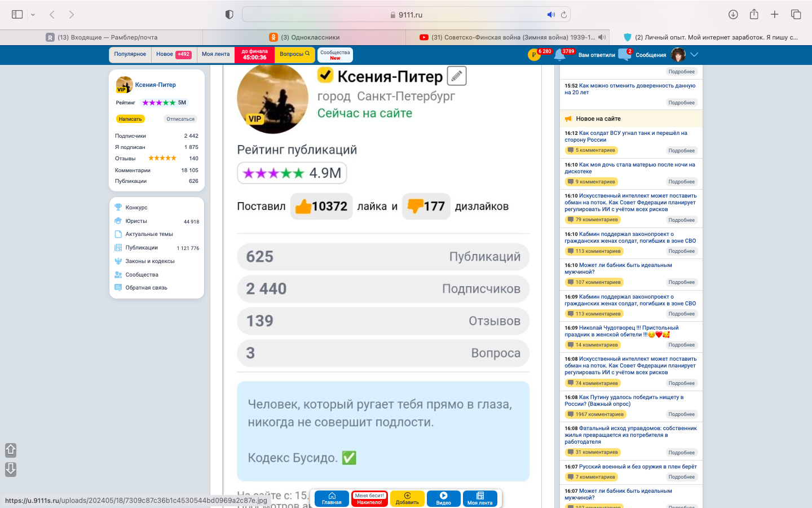Click the yellow Написать button
Image resolution: width=812 pixels, height=508 pixels.
130,119
